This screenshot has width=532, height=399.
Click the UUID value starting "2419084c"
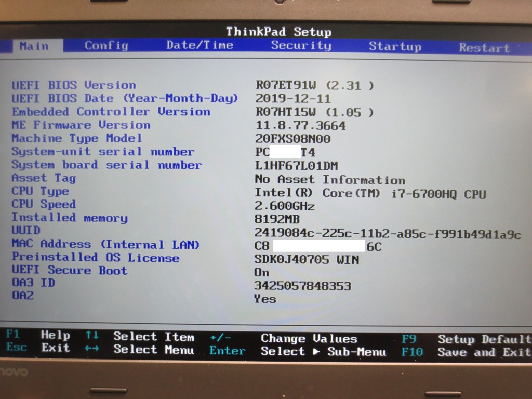[388, 233]
